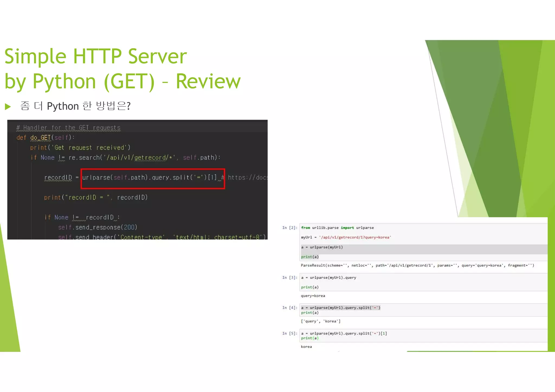This screenshot has height=392, width=555.
Task: Click the bullet text '좀 더 Python 한 방법은?'
Action: (x=75, y=106)
